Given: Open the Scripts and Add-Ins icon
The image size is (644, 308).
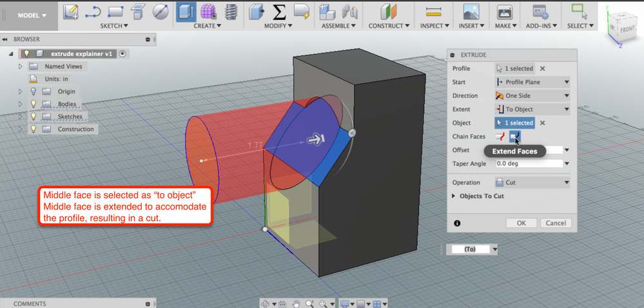Looking at the screenshot, I should pos(540,12).
